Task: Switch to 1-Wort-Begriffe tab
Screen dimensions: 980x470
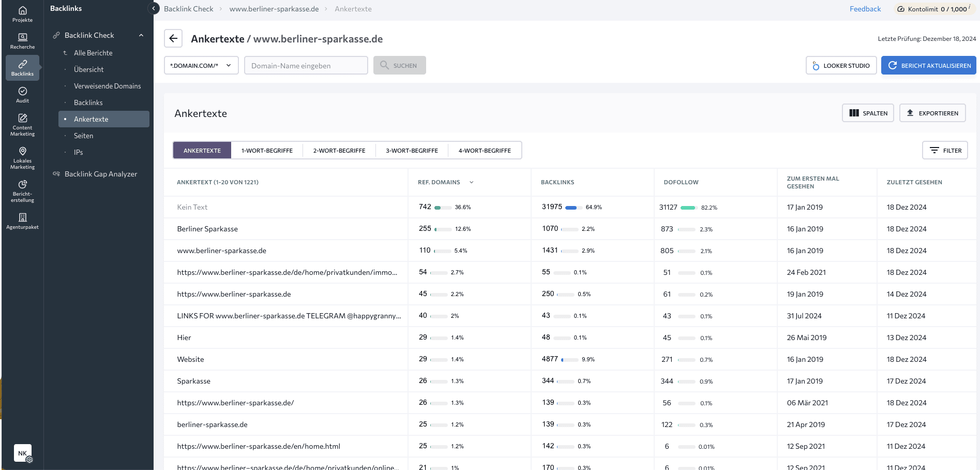Action: (267, 151)
